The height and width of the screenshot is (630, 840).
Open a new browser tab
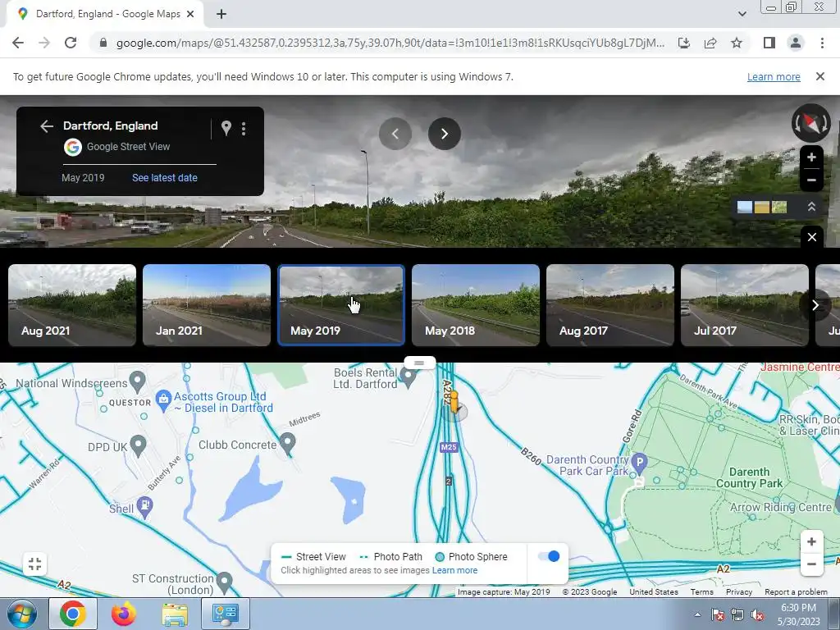coord(221,14)
